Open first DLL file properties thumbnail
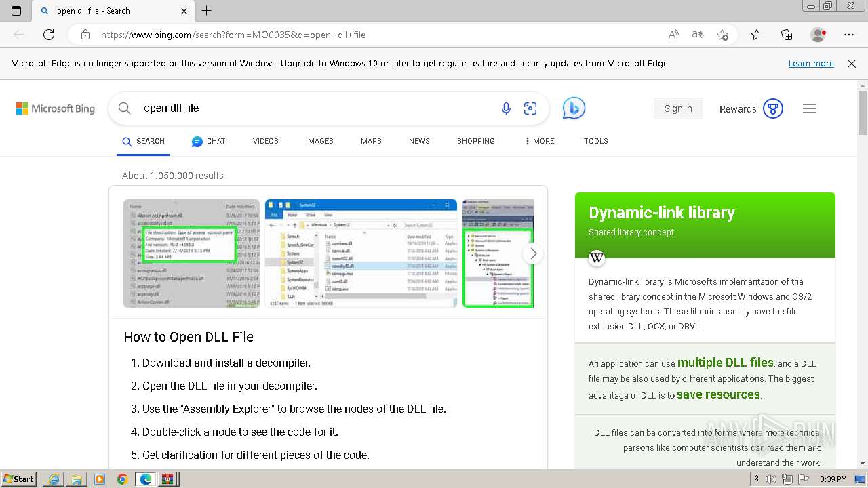 (191, 253)
